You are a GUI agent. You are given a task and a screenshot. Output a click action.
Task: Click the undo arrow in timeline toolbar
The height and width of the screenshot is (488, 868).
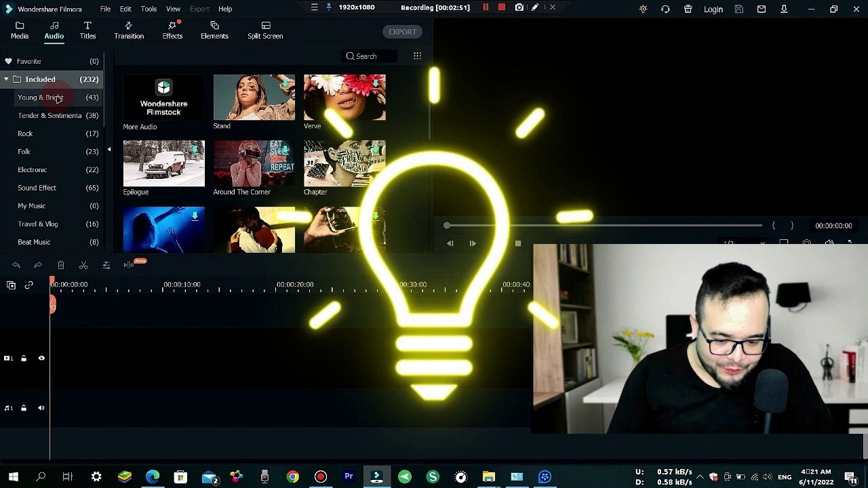[x=16, y=265]
